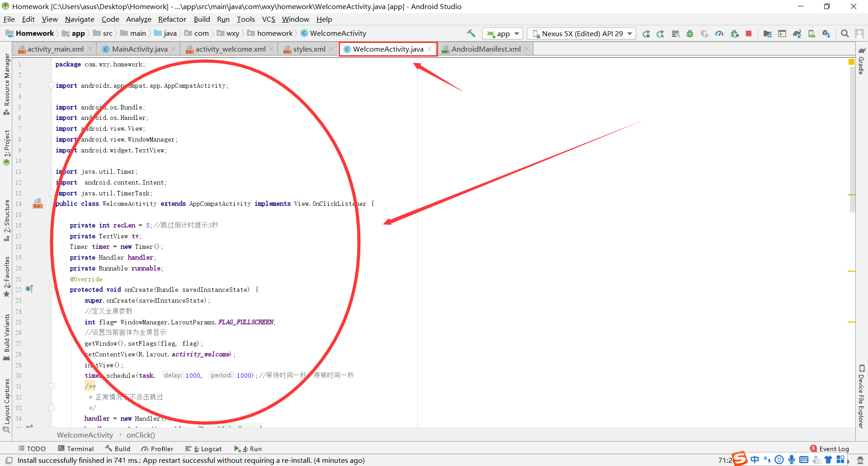Click the Sogou soft keyboard icon

point(804,460)
